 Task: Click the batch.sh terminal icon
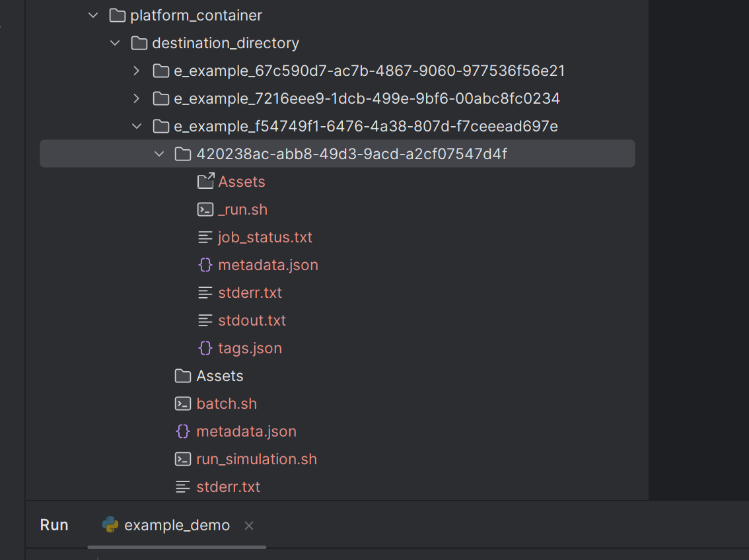(183, 403)
